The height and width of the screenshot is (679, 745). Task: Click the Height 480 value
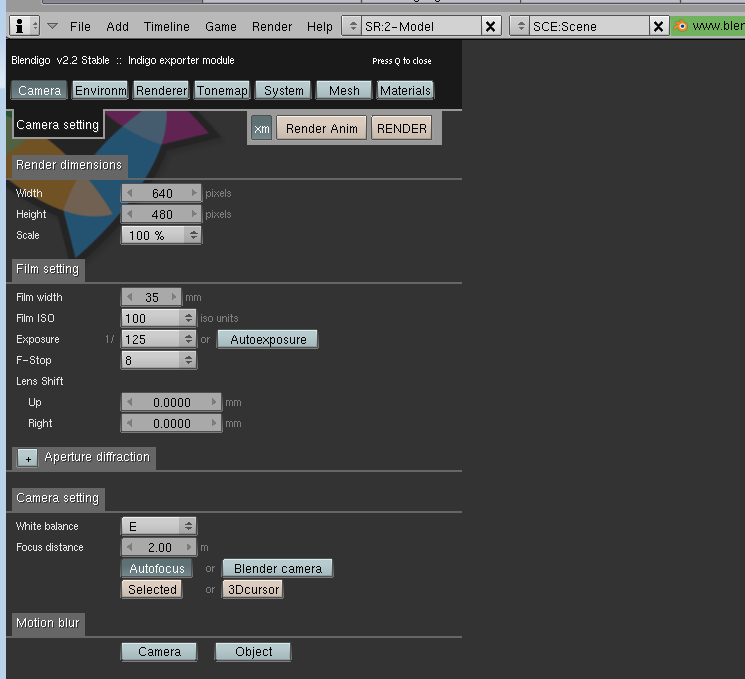click(x=162, y=214)
